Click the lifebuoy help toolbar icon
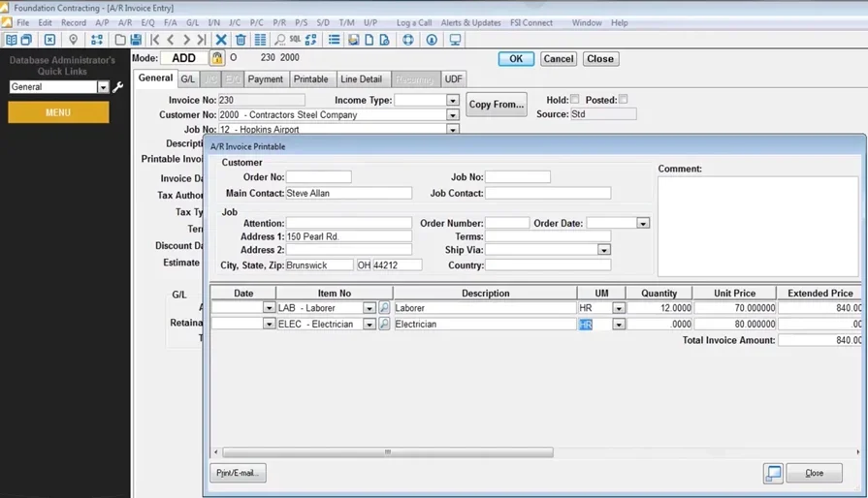868x498 pixels. click(408, 40)
